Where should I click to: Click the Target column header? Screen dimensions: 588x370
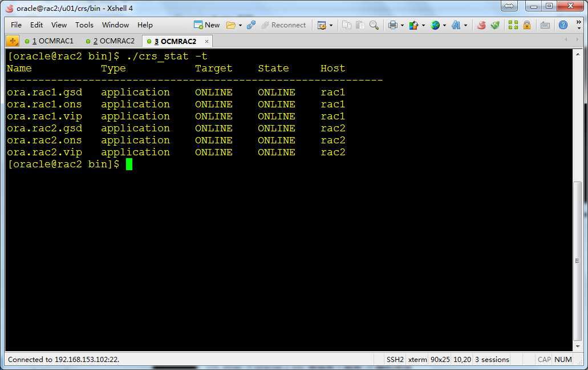tap(214, 69)
